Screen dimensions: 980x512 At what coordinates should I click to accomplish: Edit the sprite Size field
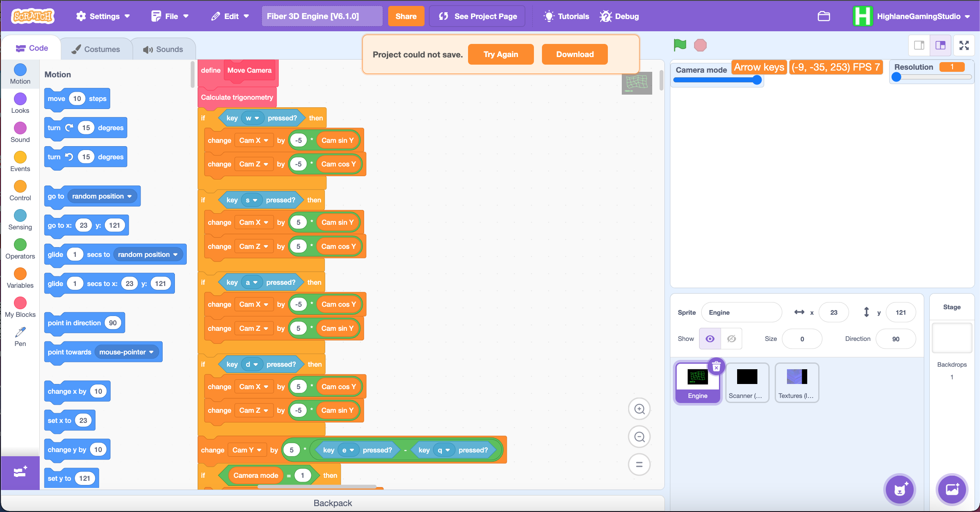click(x=802, y=339)
